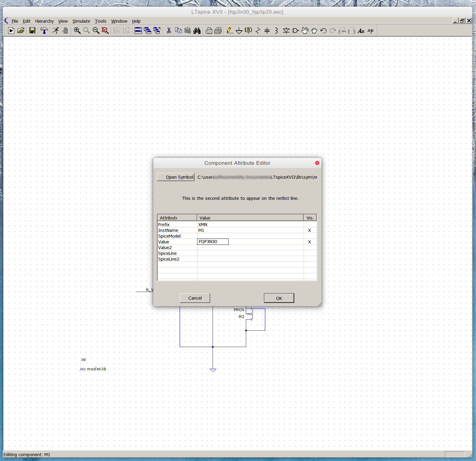Tile windows horizontally from the toolbar
Viewport: 476px width, 461px height.
[x=138, y=31]
